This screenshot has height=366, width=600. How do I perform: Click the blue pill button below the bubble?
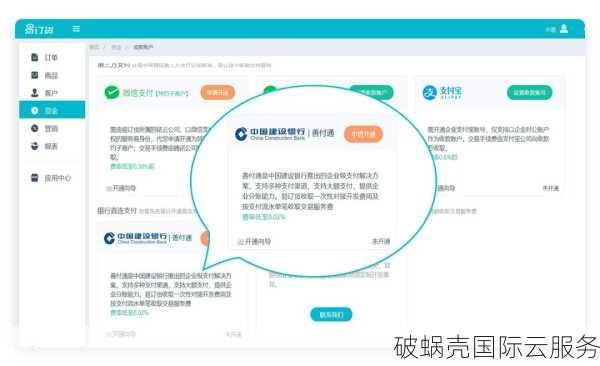pyautogui.click(x=331, y=314)
